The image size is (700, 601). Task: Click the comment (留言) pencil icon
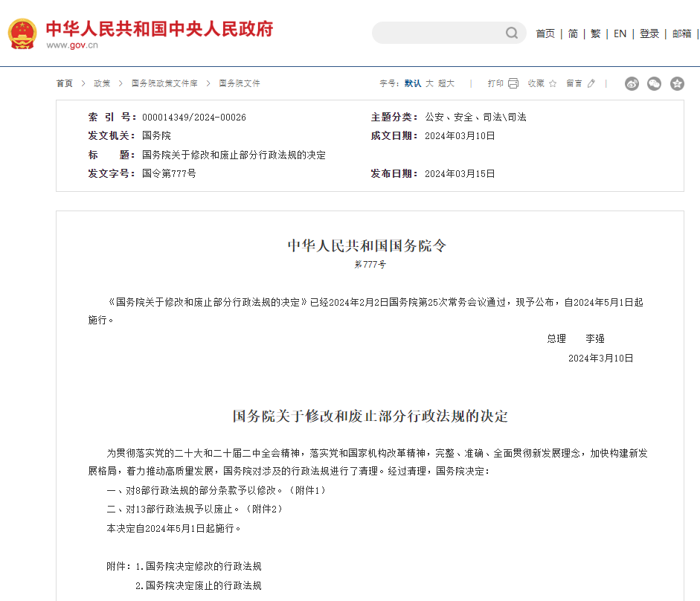pyautogui.click(x=591, y=83)
